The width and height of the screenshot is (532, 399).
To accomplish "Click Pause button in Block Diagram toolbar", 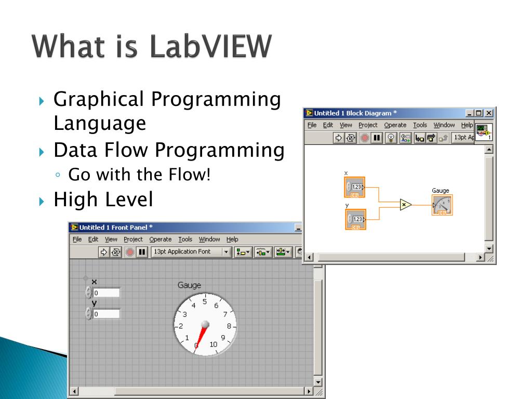I will (x=377, y=137).
